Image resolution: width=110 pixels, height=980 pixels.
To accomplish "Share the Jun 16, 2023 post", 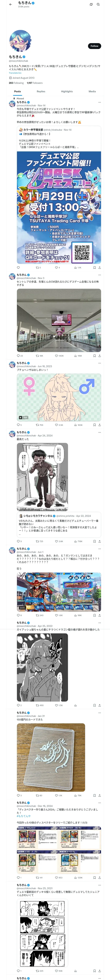I will [99, 425].
